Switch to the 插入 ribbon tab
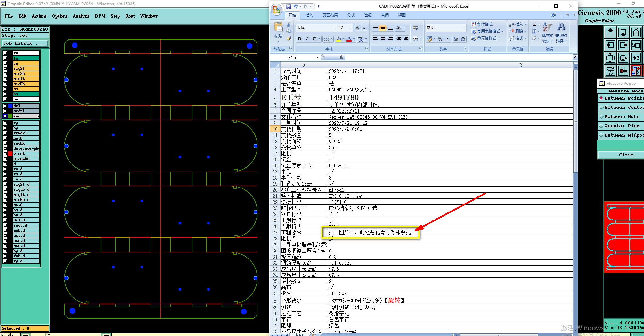The image size is (644, 336). pyautogui.click(x=309, y=15)
